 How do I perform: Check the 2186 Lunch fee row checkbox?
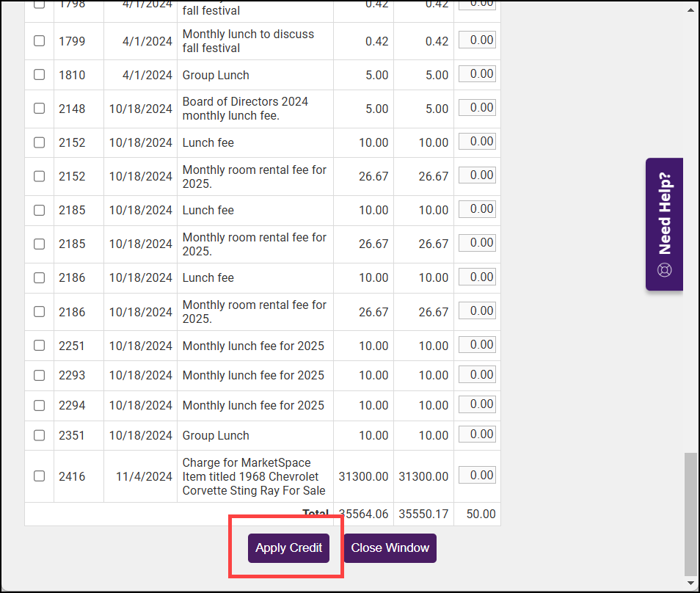(x=40, y=277)
